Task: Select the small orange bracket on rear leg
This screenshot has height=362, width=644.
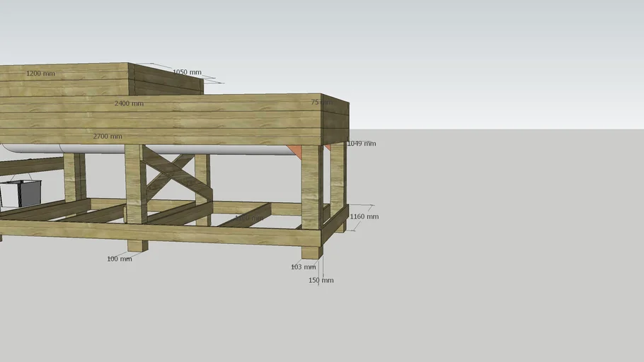Action: pos(328,147)
